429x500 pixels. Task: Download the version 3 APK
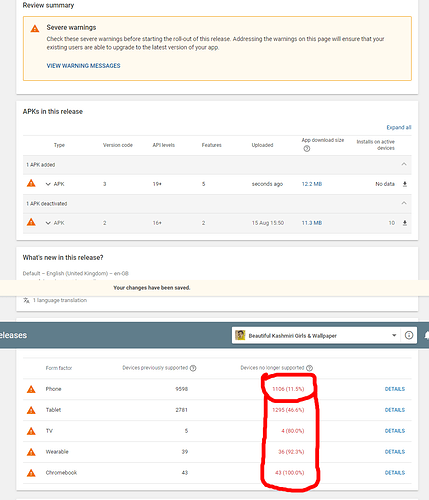point(405,184)
